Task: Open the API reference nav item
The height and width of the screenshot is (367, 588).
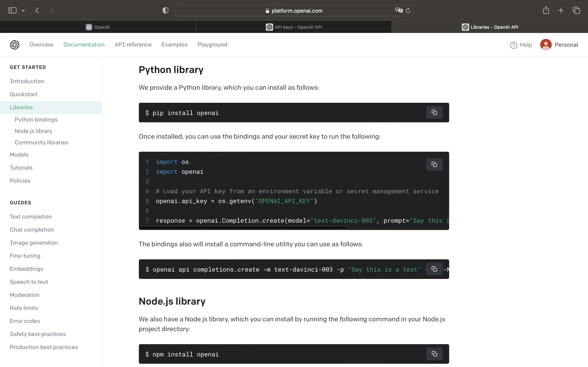Action: tap(133, 45)
